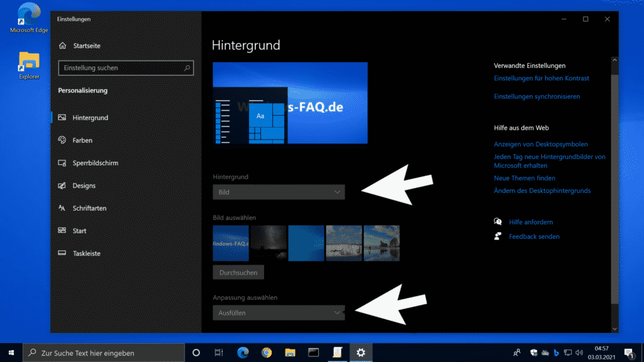Click the scrollbar down arrow in Settings
Screen dimensions: 644x362
click(x=614, y=329)
